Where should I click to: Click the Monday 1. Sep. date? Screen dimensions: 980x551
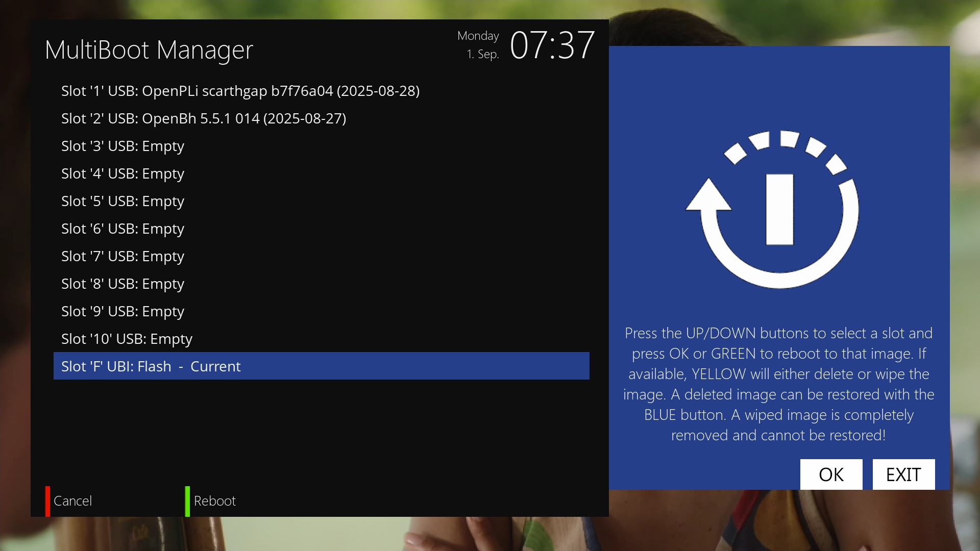[478, 45]
